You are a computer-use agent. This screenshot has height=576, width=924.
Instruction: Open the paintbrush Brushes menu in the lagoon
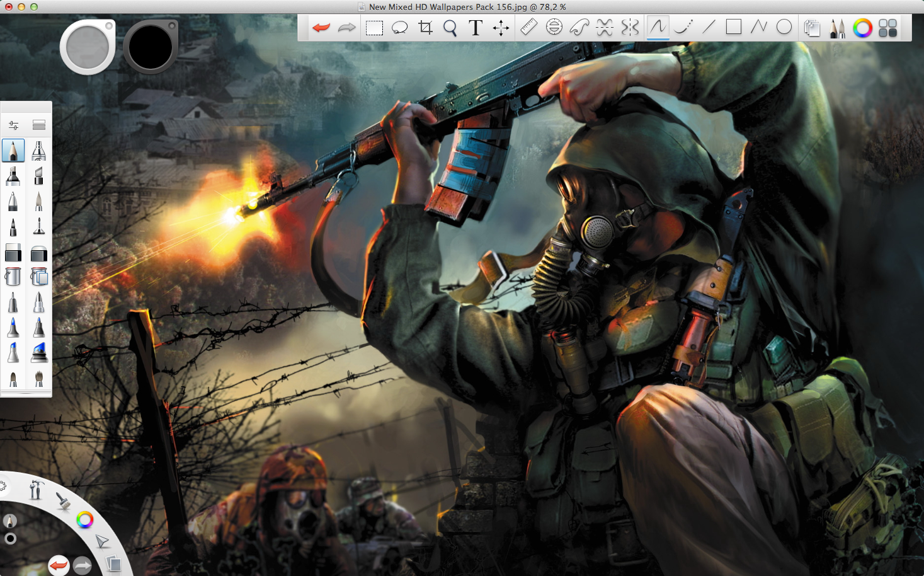coord(63,501)
